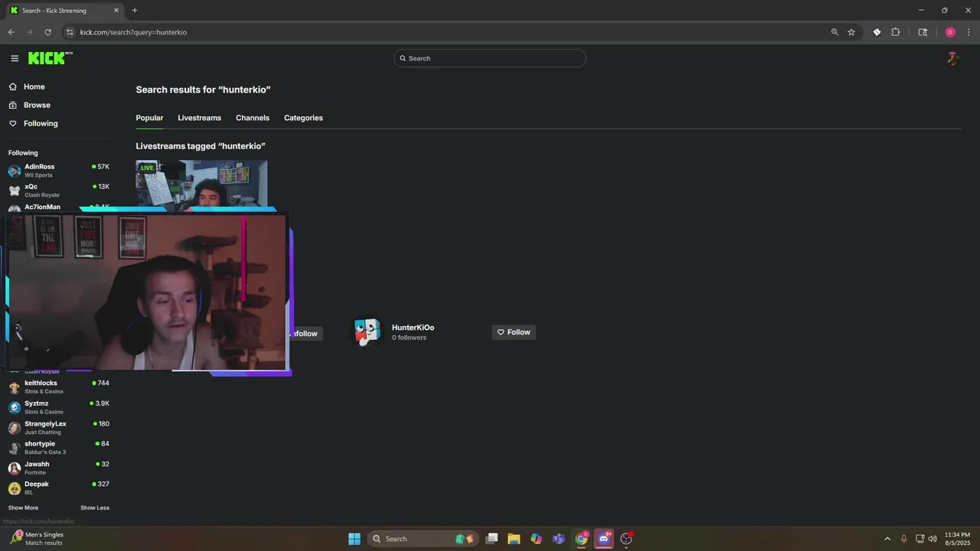The height and width of the screenshot is (551, 980).
Task: Open Microsoft Teams from the taskbar
Action: pyautogui.click(x=559, y=539)
